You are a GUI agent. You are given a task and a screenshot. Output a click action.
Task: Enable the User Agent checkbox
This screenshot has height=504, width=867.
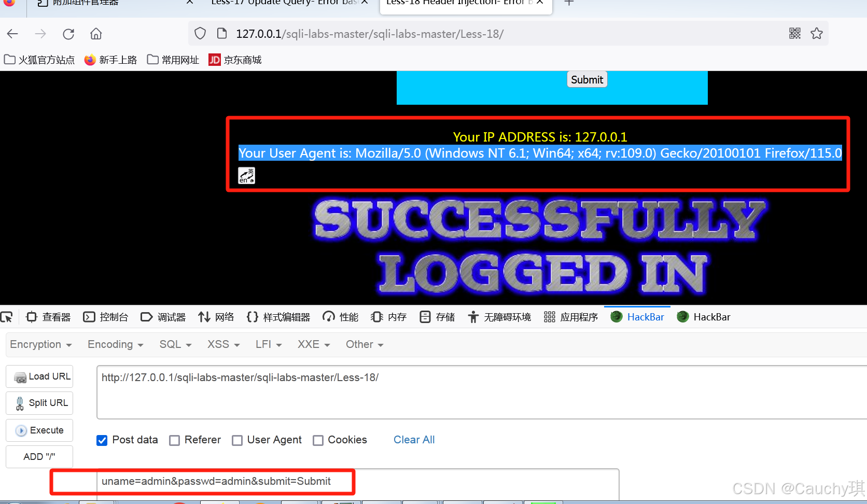(x=237, y=440)
